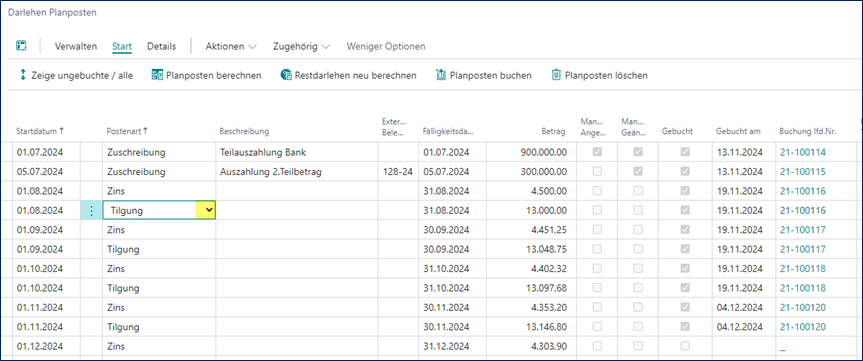Open the list view layout icon
This screenshot has height=361, width=863.
[21, 46]
